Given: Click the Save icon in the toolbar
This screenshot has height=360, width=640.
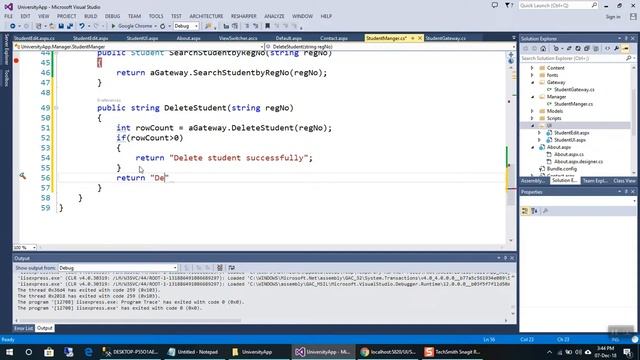Looking at the screenshot, I should click(x=61, y=26).
